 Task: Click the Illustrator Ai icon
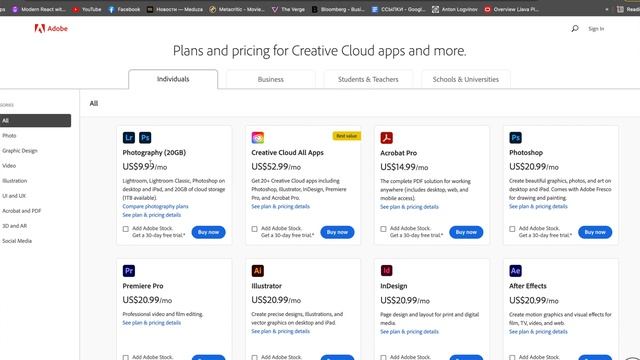(258, 271)
